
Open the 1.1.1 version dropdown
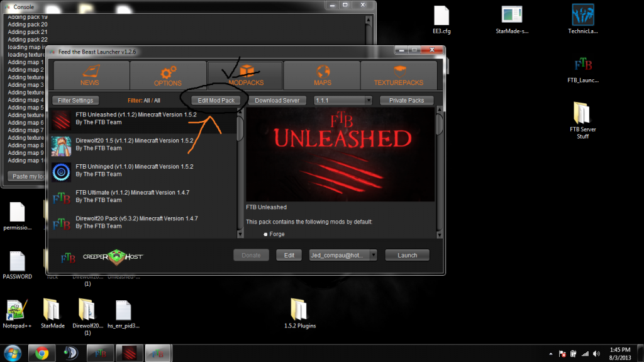343,100
